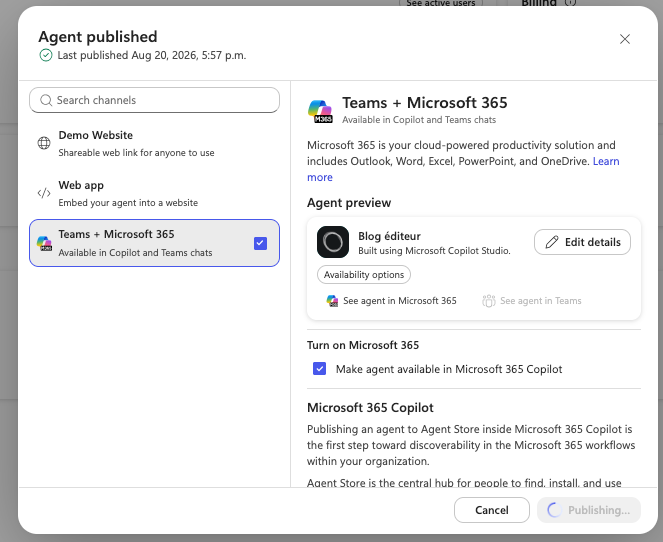Viewport: 663px width, 542px height.
Task: Click the Cancel button
Action: [492, 510]
